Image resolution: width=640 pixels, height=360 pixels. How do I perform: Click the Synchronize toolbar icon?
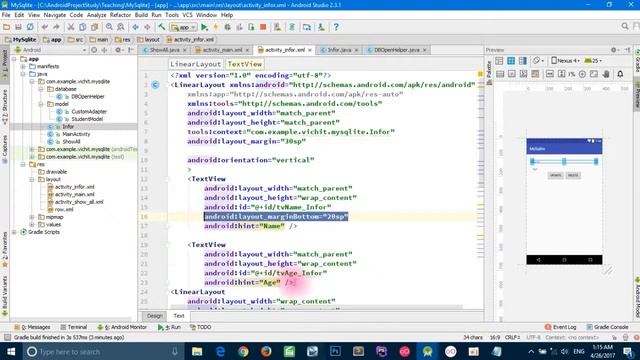[x=30, y=27]
